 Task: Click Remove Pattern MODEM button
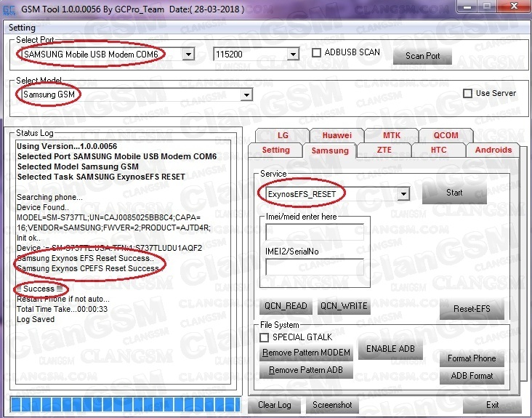[x=306, y=353]
